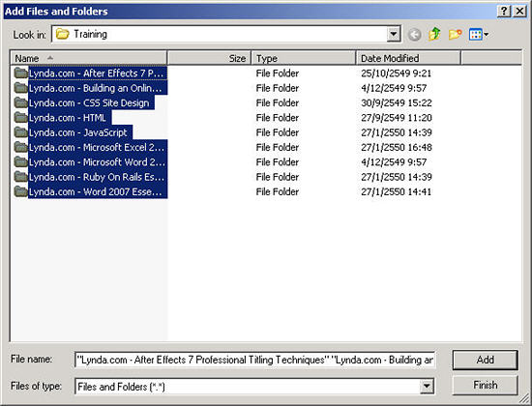
Task: Click date 27/1/2550 14:41
Action: click(x=396, y=192)
